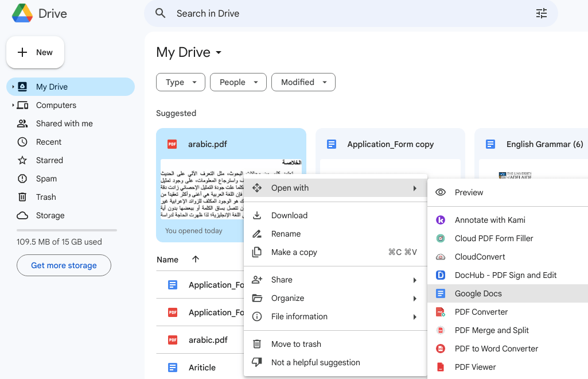
Task: Click the Docs icon on English Grammar card
Action: 490,144
